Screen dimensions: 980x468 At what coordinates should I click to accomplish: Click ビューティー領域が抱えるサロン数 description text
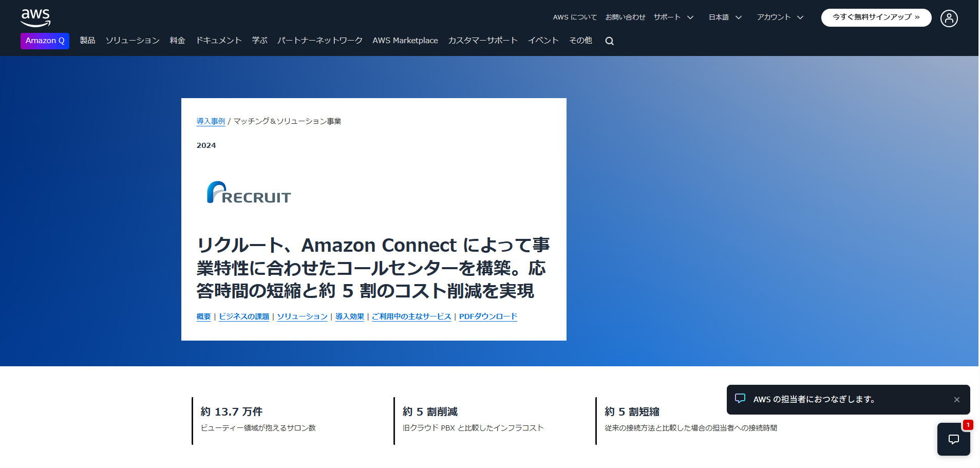click(258, 428)
